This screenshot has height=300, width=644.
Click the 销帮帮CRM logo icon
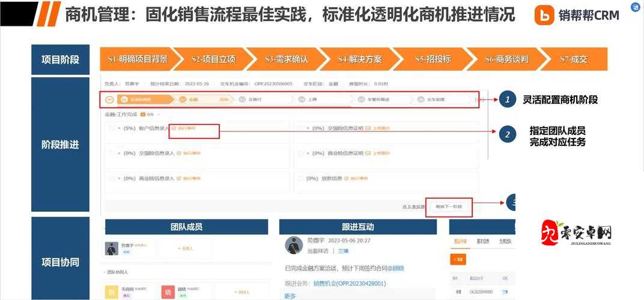pyautogui.click(x=545, y=16)
